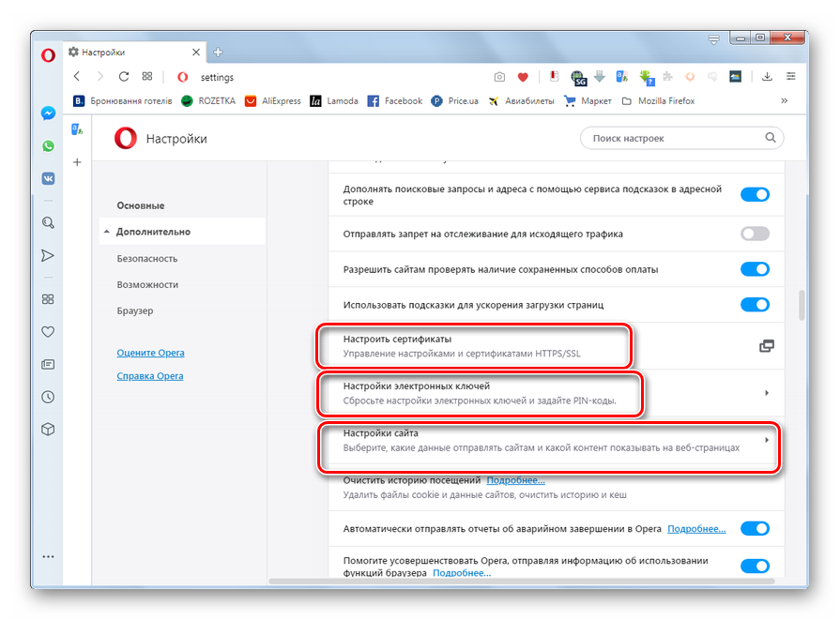Click Подробнее link for usage information

[x=462, y=573]
